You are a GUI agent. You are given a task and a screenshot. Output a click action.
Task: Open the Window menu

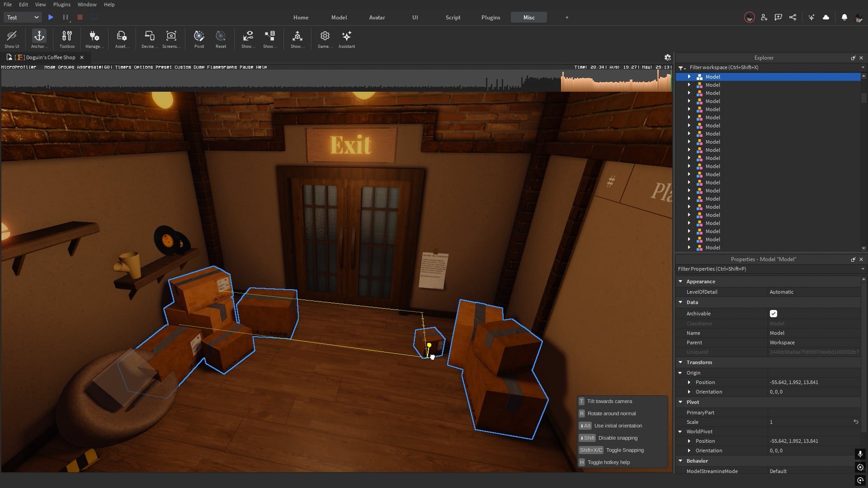tap(87, 5)
